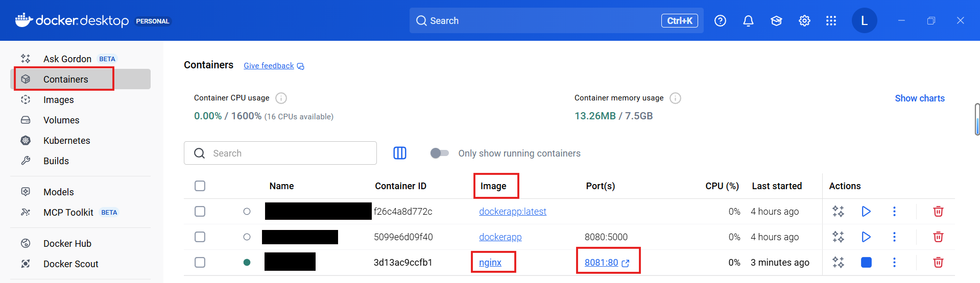
Task: Click the top Search bar
Action: click(556, 20)
